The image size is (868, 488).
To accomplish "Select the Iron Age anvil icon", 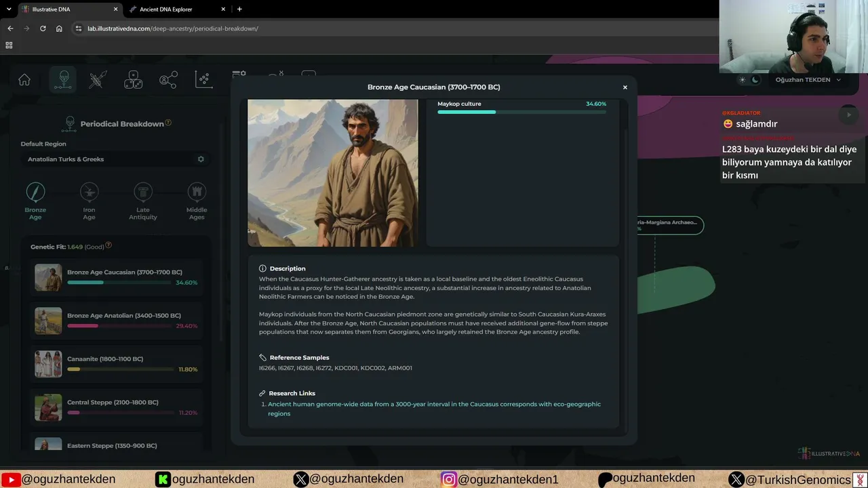I will [89, 192].
